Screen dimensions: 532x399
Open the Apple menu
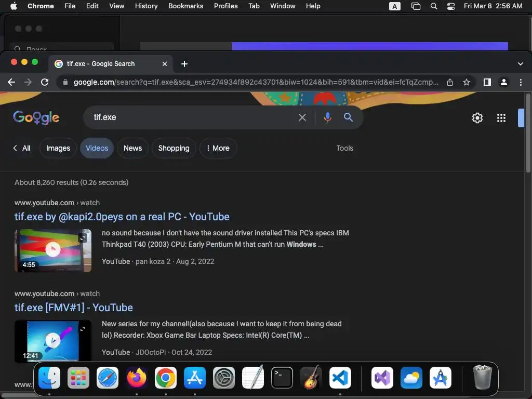[x=14, y=6]
